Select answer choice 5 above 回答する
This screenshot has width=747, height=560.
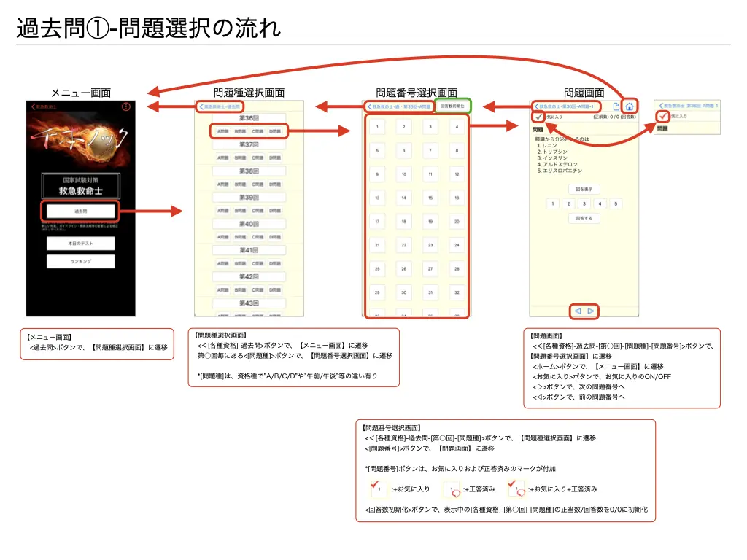[616, 204]
